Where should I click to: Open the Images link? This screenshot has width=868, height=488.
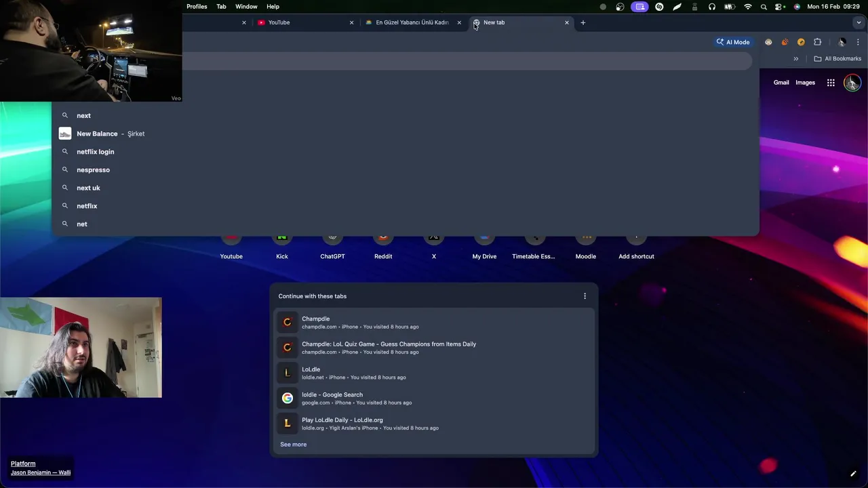click(x=805, y=83)
